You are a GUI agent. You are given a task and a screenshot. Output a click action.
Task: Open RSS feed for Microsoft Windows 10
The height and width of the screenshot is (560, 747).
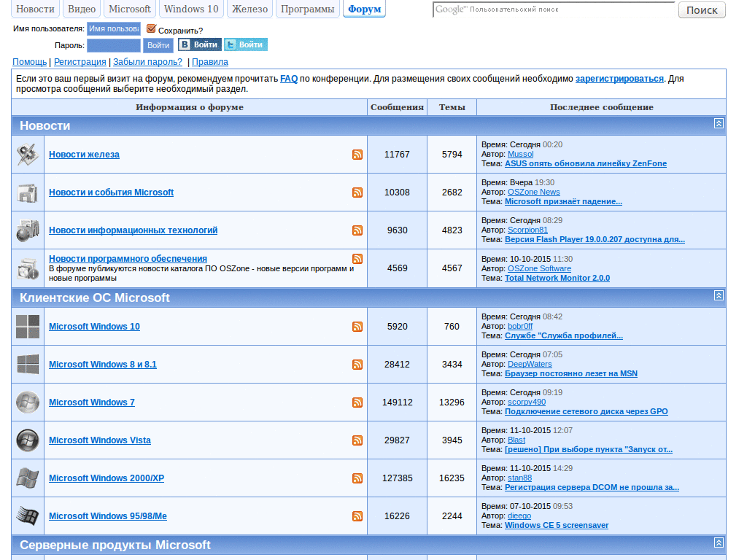[x=357, y=327]
